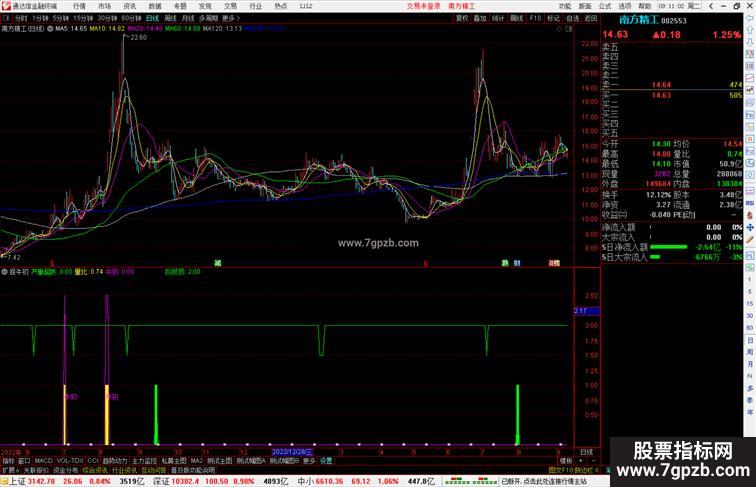Click four-way move icon in right sidebar
The height and width of the screenshot is (487, 756).
coord(750,227)
